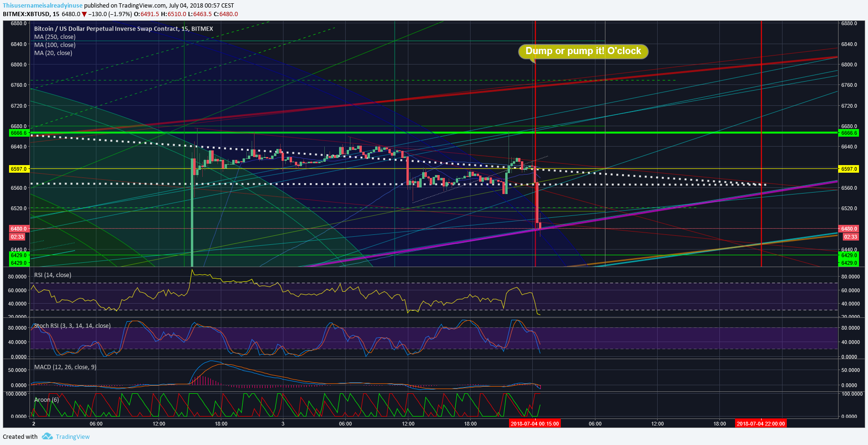The width and height of the screenshot is (868, 445).
Task: Click the TradingView cloud logo icon
Action: (x=47, y=436)
